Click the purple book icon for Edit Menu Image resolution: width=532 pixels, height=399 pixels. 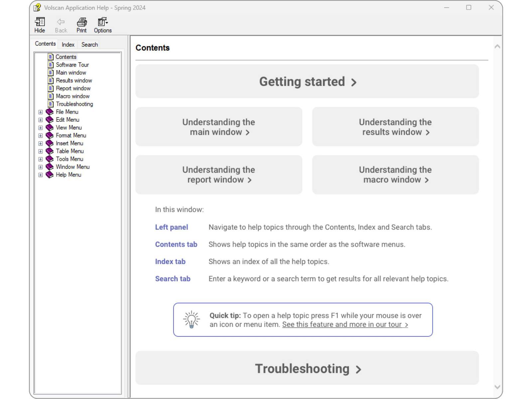pyautogui.click(x=50, y=120)
